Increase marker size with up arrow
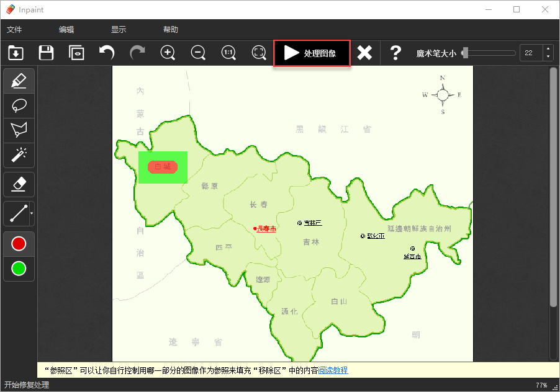560x392 pixels. [x=548, y=49]
